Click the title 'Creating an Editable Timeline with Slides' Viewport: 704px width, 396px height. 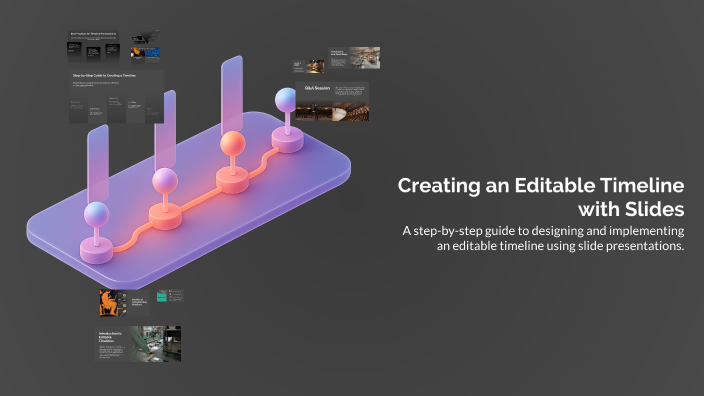[x=541, y=197]
